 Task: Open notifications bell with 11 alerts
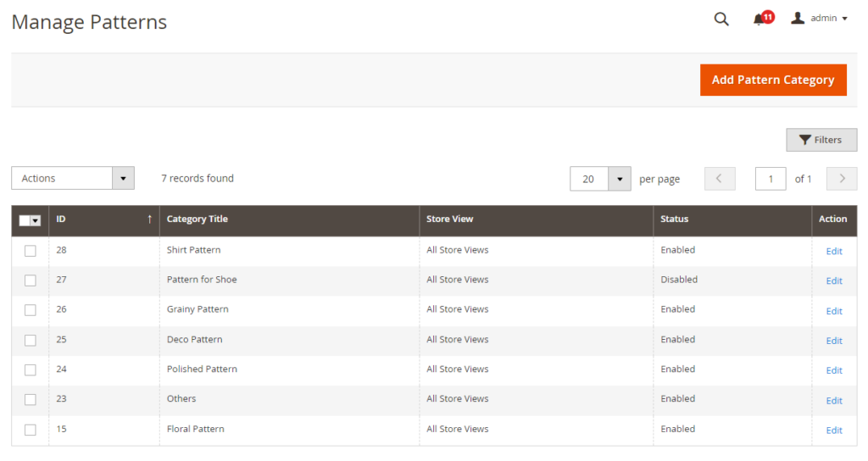759,19
